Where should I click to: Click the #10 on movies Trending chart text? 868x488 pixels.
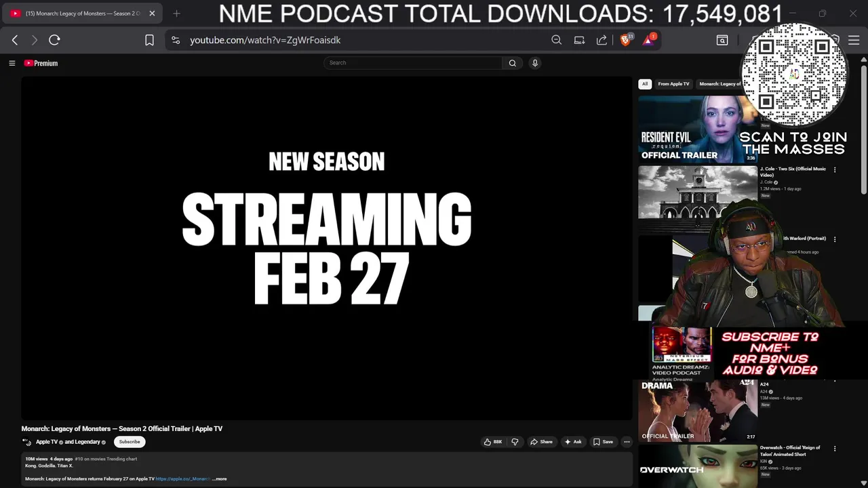click(106, 459)
